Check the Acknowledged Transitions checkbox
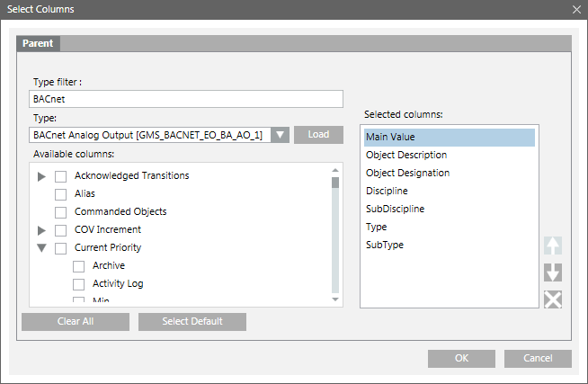This screenshot has width=588, height=384. click(x=61, y=176)
